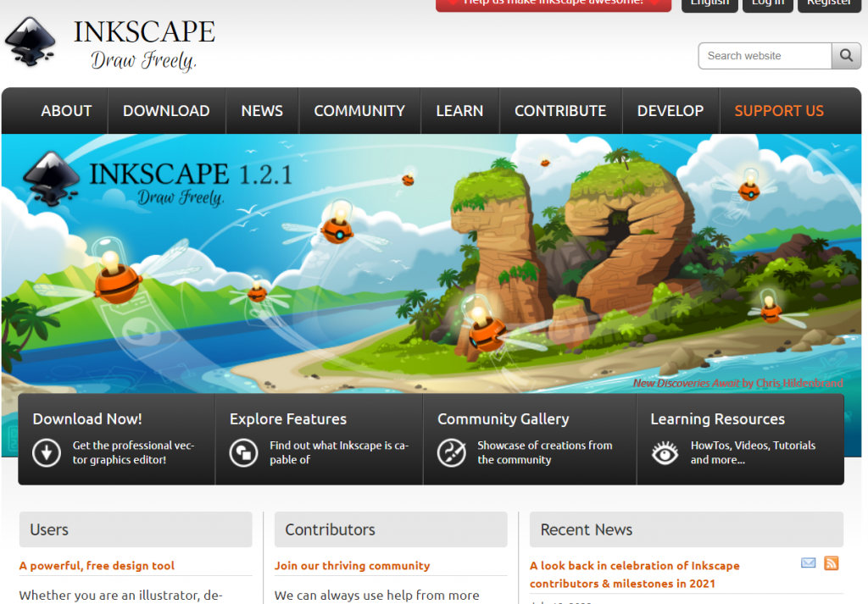Click "Get the professional vector graphics editor!" text
Screen dimensions: 868x604
(x=133, y=452)
